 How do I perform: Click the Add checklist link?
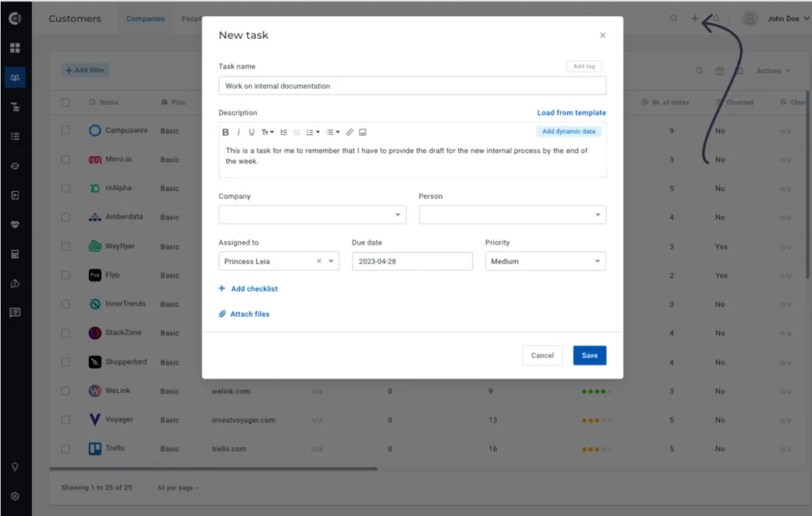pyautogui.click(x=248, y=289)
